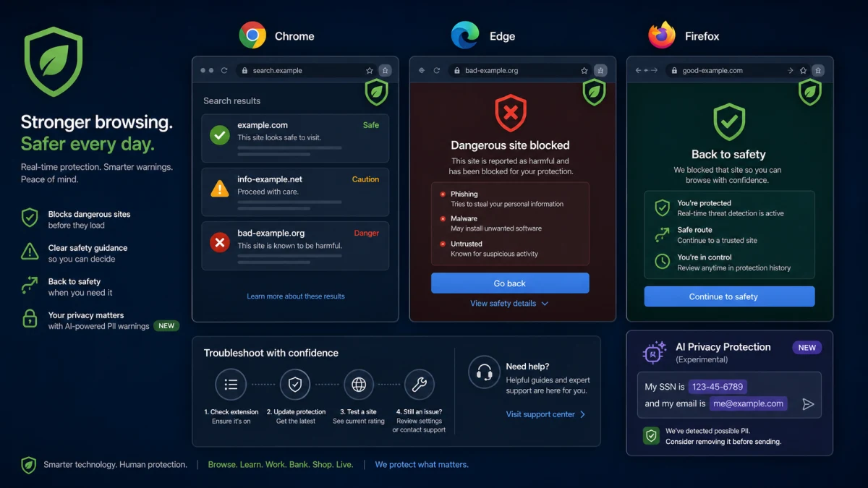Click the reload icon in Edge window
The height and width of the screenshot is (488, 868).
[437, 71]
